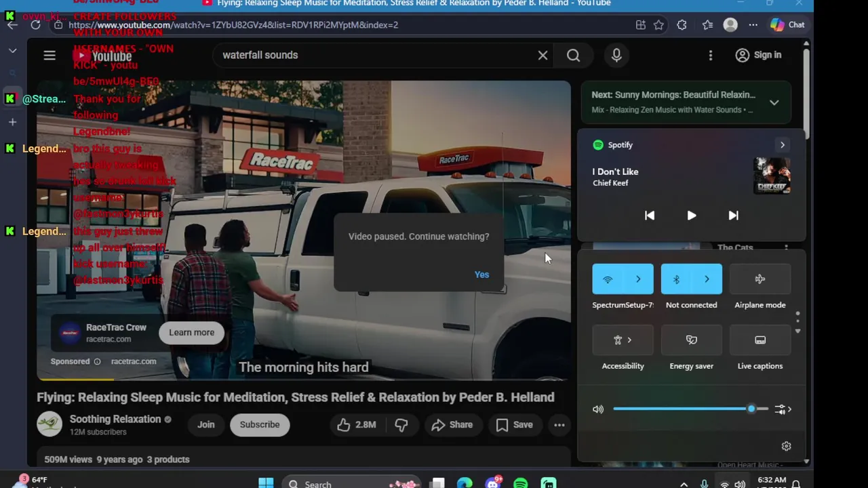Click the YouTube search magnifier button

tap(573, 55)
